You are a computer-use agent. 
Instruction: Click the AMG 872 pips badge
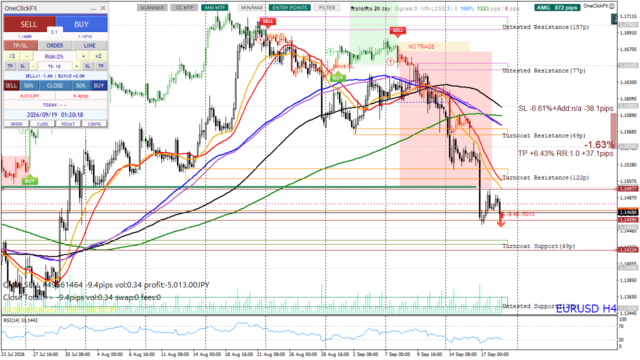coord(557,8)
